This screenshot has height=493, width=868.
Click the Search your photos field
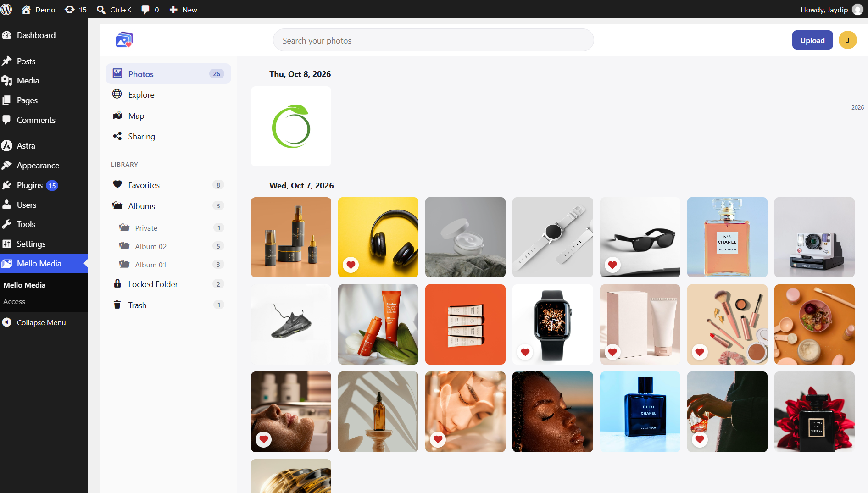tap(433, 40)
